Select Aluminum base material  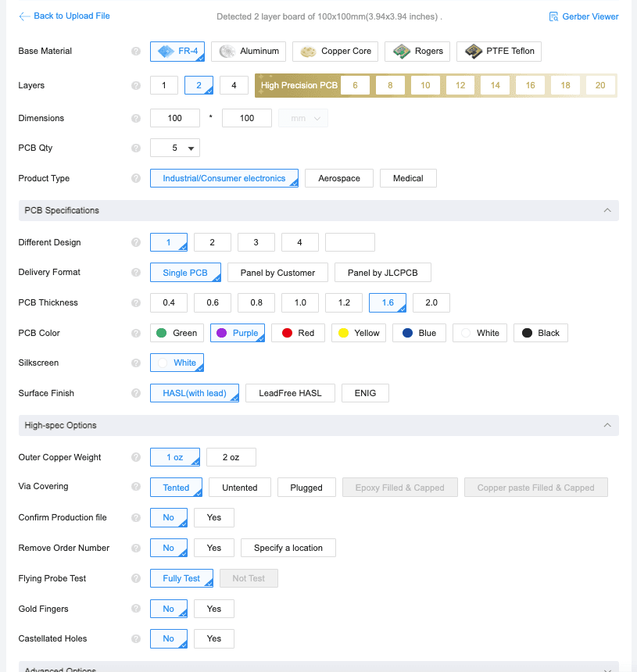coord(249,52)
